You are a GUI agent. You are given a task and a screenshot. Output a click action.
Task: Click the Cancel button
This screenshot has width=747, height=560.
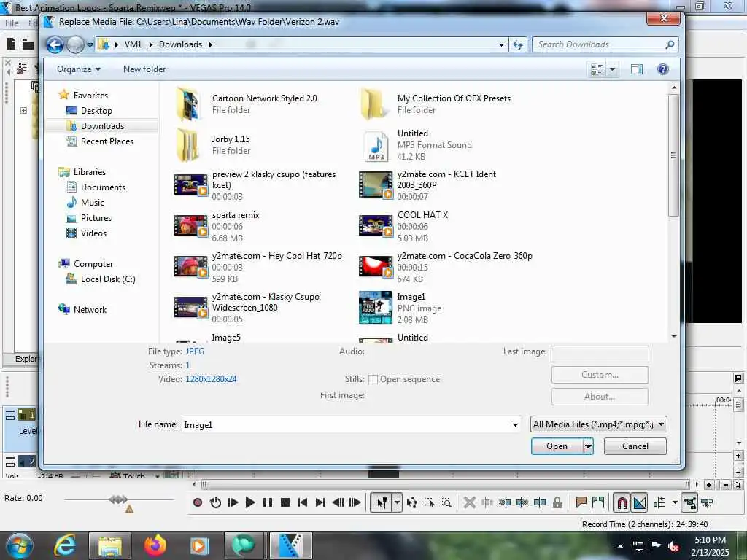(x=635, y=446)
